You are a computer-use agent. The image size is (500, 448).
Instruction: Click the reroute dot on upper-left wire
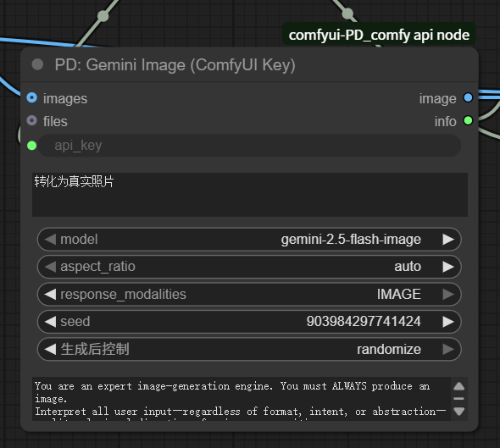tap(103, 15)
